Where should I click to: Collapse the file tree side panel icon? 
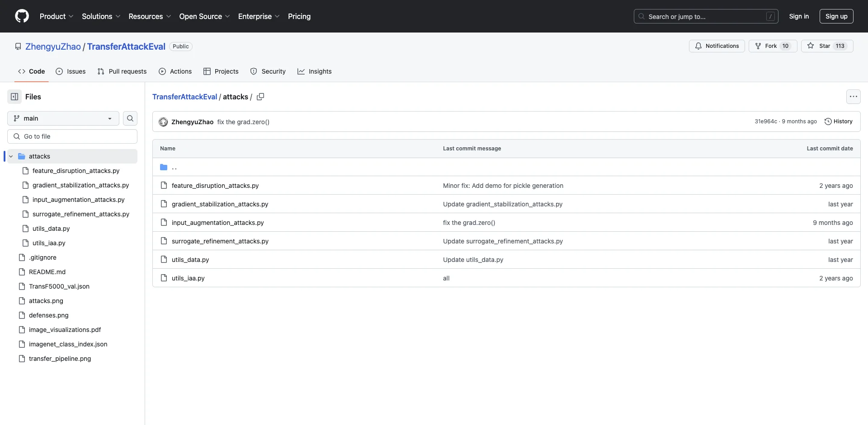pos(14,97)
